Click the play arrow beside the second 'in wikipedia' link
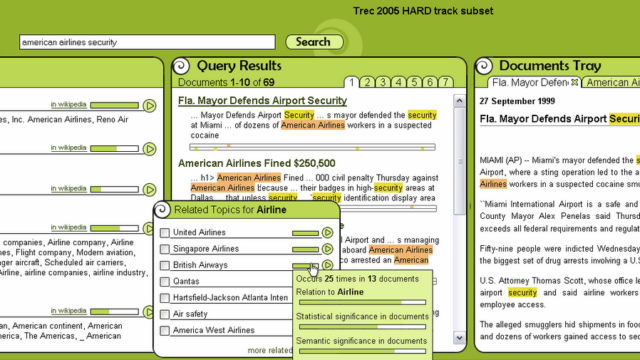640x360 pixels. click(x=149, y=149)
